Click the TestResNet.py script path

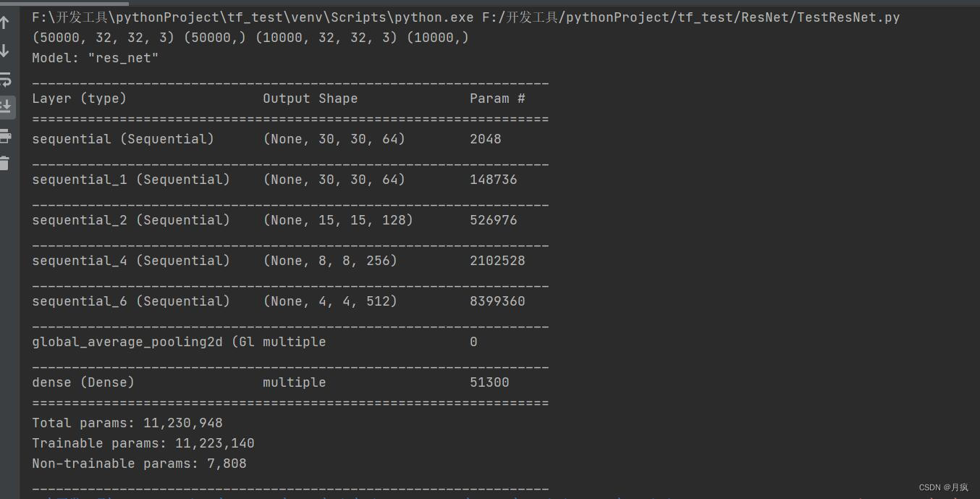(x=691, y=17)
